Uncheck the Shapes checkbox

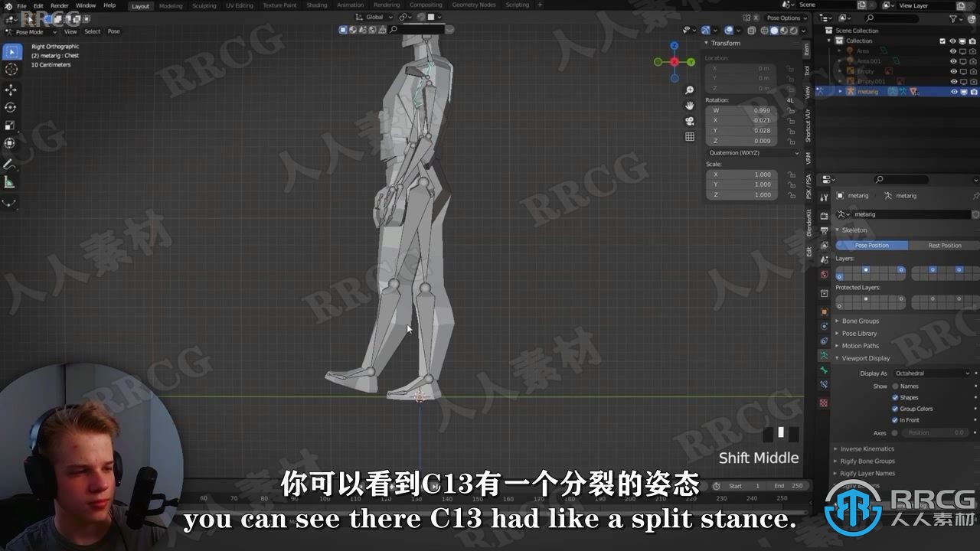pos(895,397)
